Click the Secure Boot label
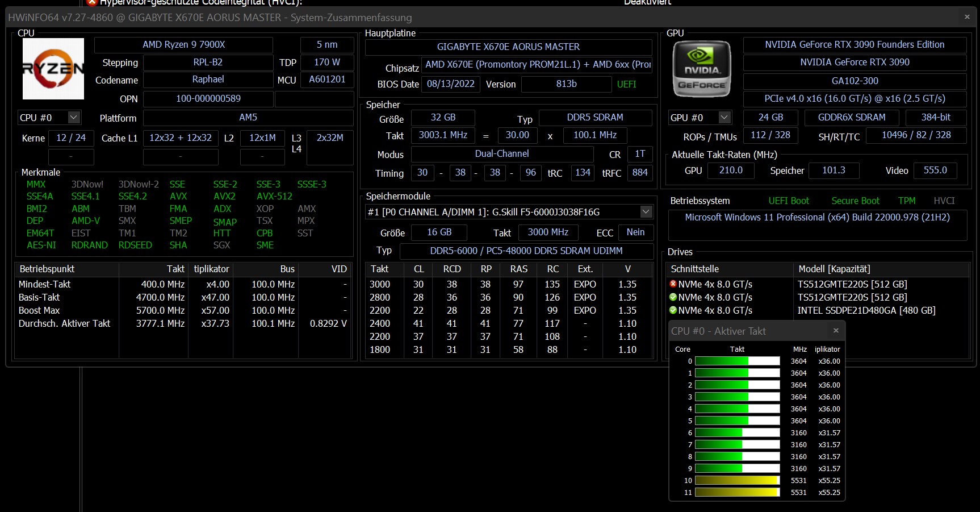Viewport: 980px width, 512px height. click(855, 201)
